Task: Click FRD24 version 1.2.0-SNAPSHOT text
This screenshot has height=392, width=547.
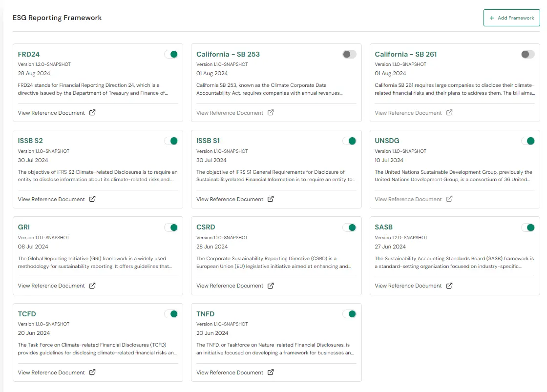Action: click(x=44, y=64)
